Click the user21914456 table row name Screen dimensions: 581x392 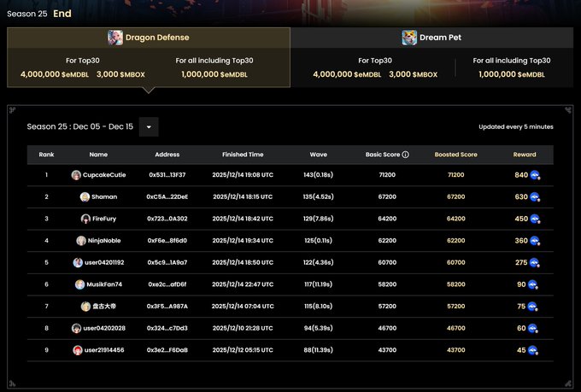point(103,350)
